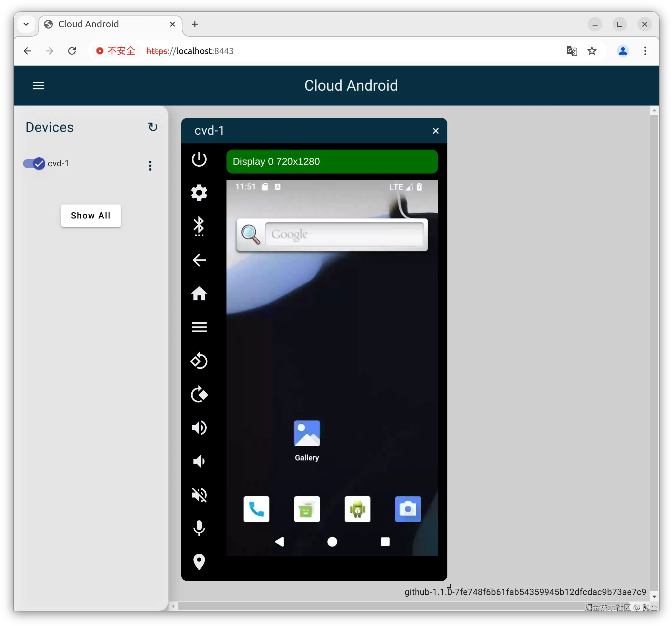Bookmark this page with the star icon
Image resolution: width=672 pixels, height=626 pixels.
coord(592,51)
